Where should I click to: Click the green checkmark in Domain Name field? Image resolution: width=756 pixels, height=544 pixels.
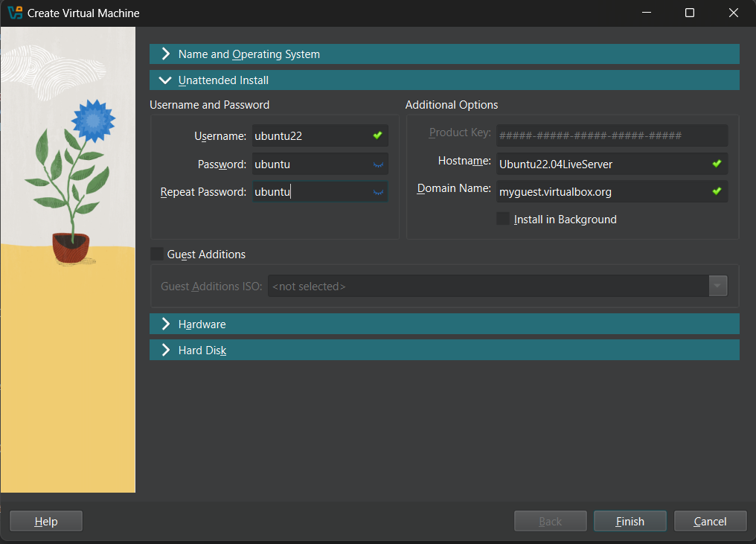(x=717, y=191)
